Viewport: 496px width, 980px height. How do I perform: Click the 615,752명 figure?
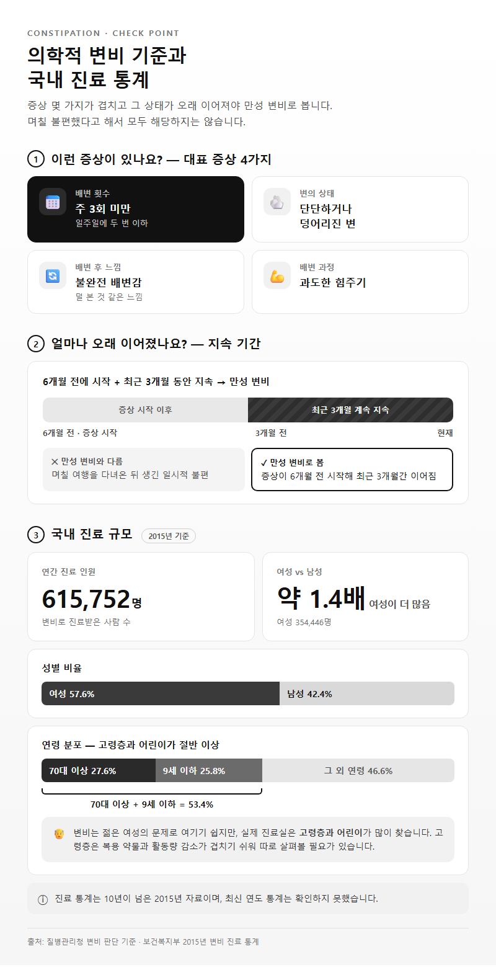click(x=92, y=599)
